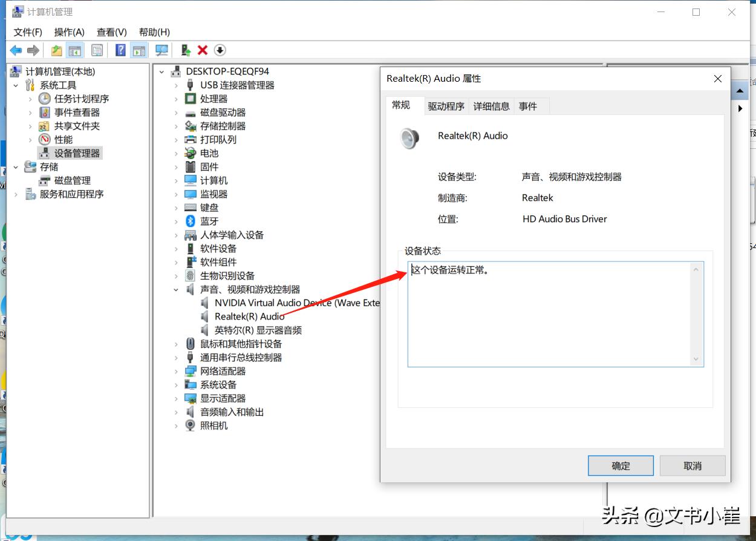
Task: Collapse the 声音、视频和游戏控制器 category
Action: [175, 289]
